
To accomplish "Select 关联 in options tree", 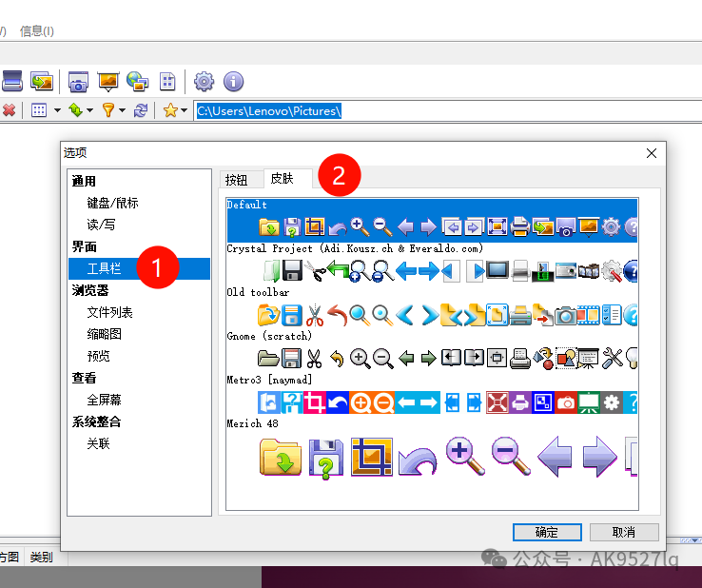I will [98, 443].
